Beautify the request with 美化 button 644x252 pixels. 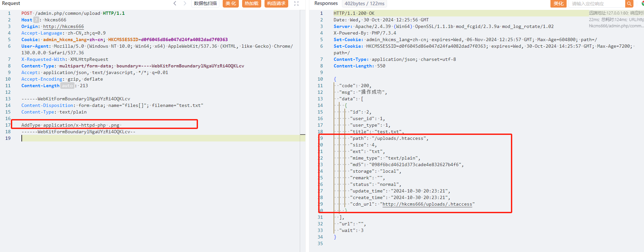point(231,3)
